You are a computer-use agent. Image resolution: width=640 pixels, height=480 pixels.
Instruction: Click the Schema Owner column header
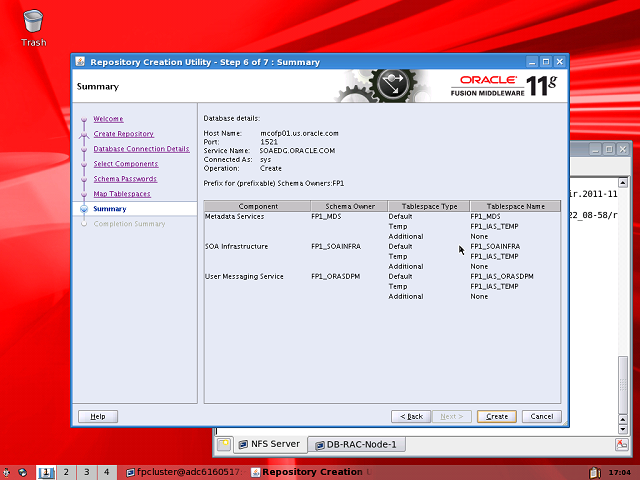tap(350, 206)
